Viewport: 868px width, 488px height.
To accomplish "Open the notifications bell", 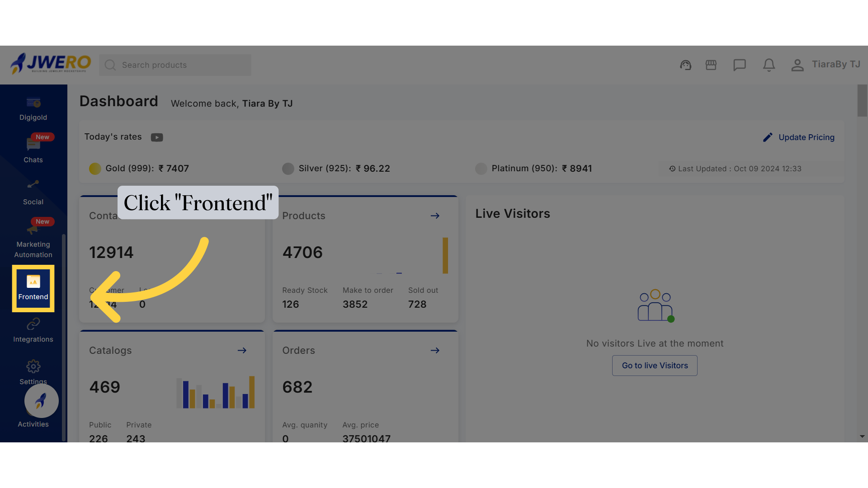I will pos(769,65).
